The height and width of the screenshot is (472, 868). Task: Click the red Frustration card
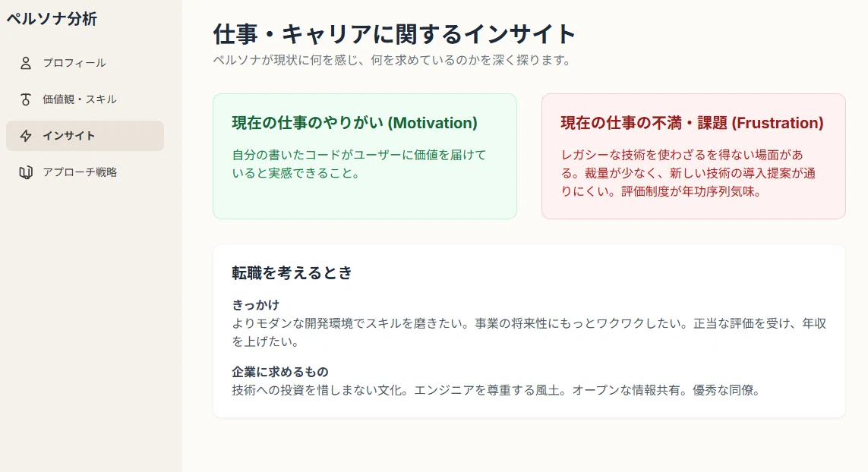point(693,156)
